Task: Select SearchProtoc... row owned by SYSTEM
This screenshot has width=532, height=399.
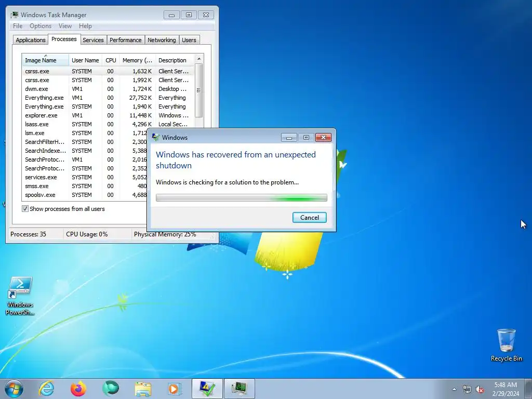Action: pyautogui.click(x=85, y=168)
